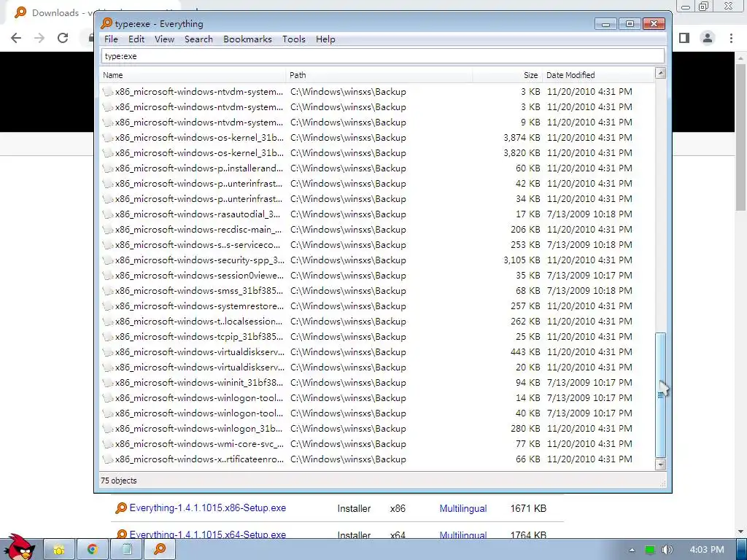The image size is (747, 560).
Task: Open Everything-1.4.1.1015.x86-Setup.exe download link
Action: tap(208, 508)
